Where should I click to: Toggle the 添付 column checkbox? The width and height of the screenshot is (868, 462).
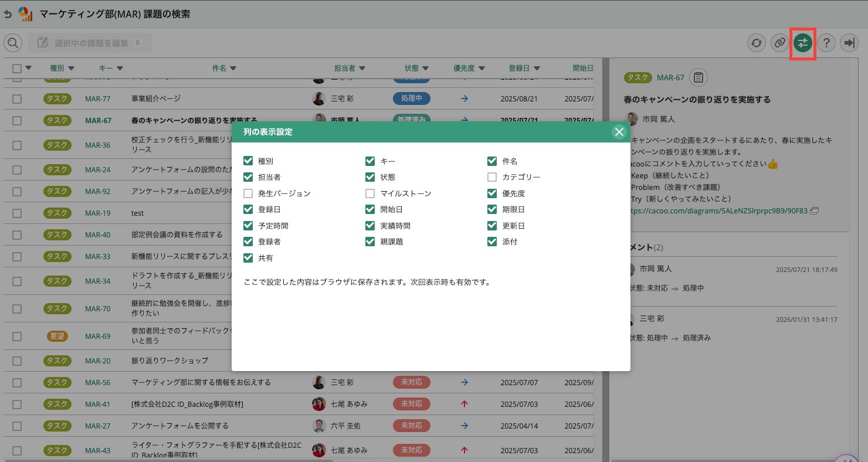tap(492, 242)
